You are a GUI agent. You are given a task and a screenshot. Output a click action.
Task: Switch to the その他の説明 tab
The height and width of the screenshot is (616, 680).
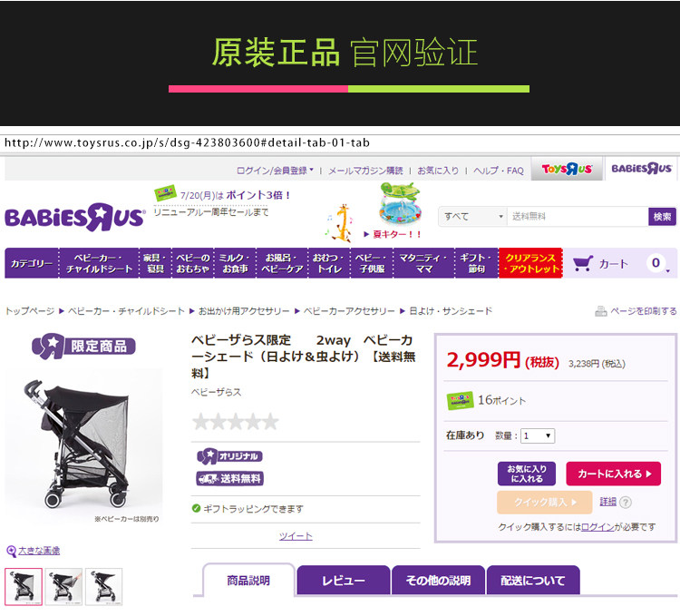(438, 580)
